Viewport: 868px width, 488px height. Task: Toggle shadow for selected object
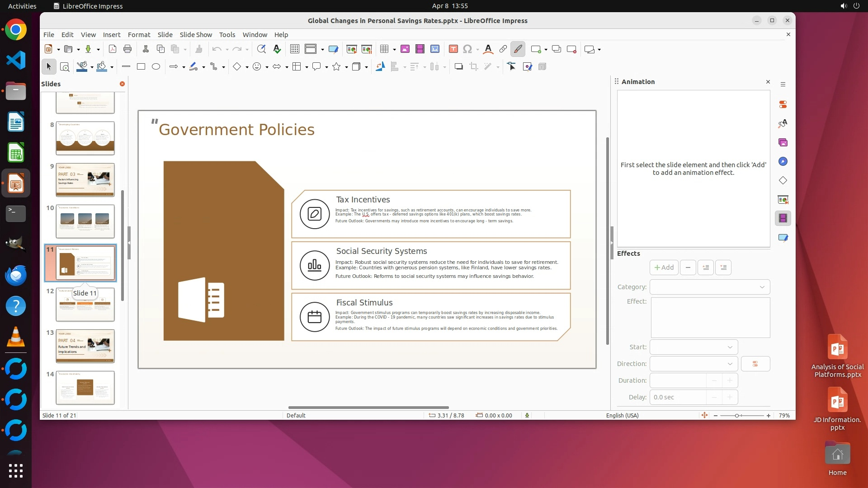458,67
